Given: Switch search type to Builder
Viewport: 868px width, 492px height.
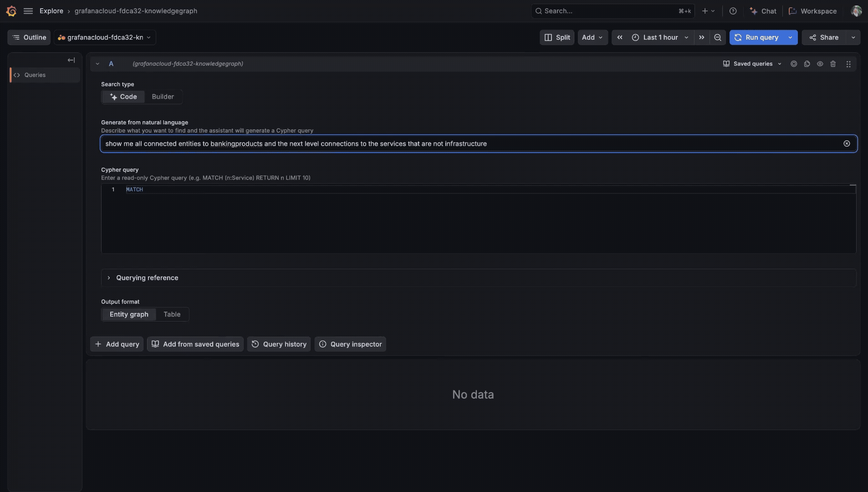Looking at the screenshot, I should point(163,97).
